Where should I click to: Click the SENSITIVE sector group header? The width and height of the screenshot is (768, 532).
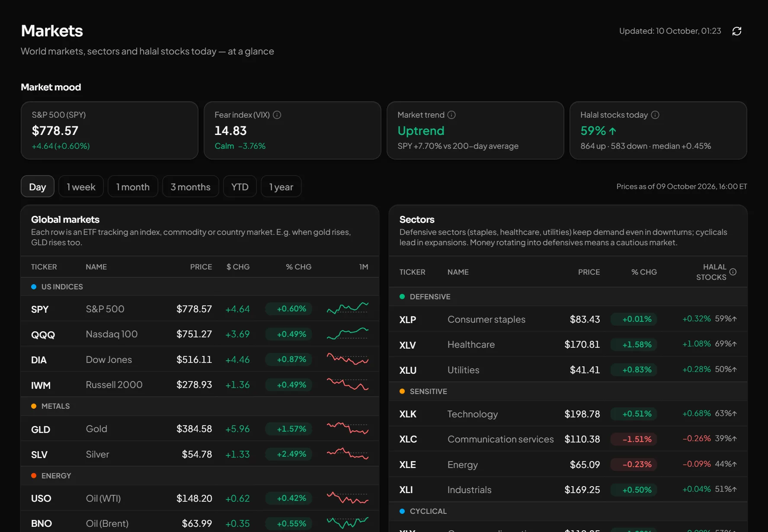(568, 391)
